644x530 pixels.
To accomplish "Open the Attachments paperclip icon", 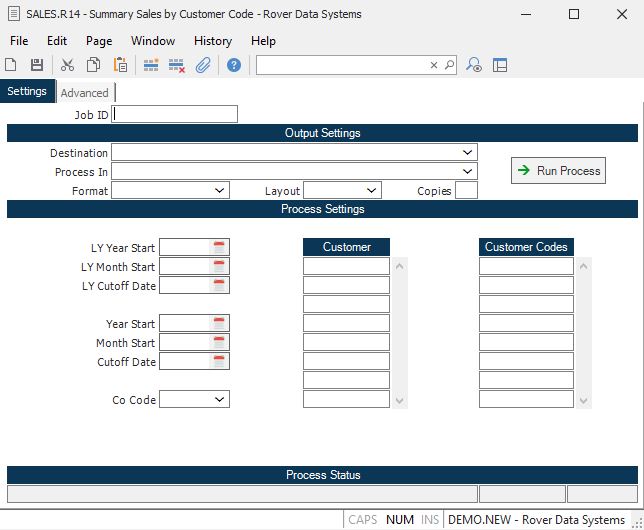I will (203, 65).
